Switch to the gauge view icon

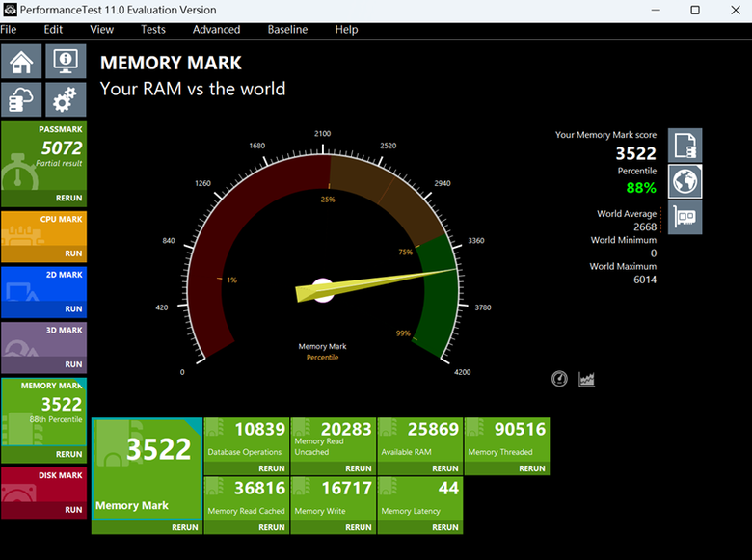559,379
